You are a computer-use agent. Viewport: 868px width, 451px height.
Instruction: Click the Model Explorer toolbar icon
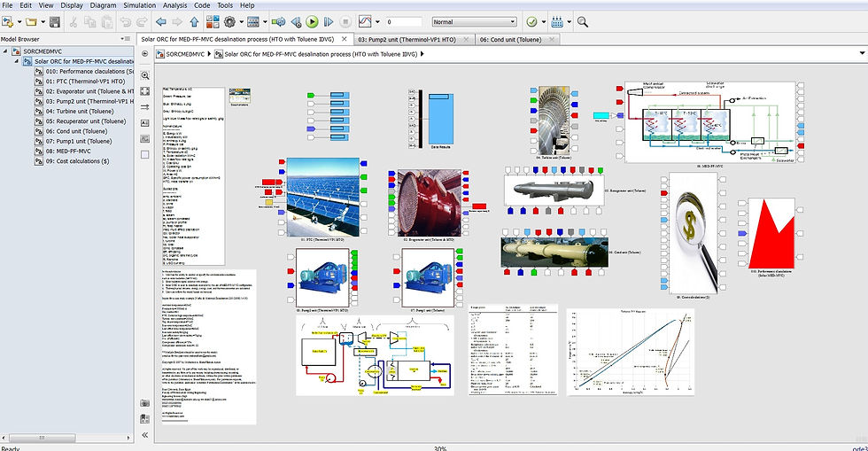click(x=253, y=22)
